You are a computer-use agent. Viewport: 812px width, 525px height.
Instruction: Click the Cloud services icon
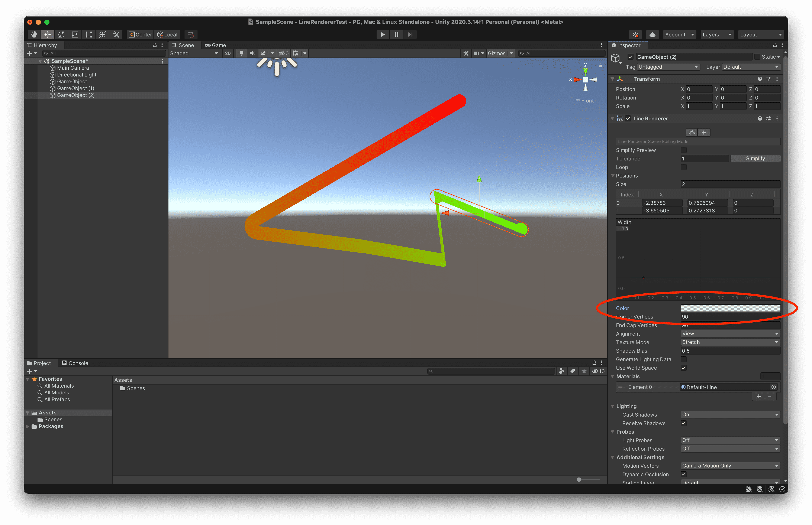[652, 35]
